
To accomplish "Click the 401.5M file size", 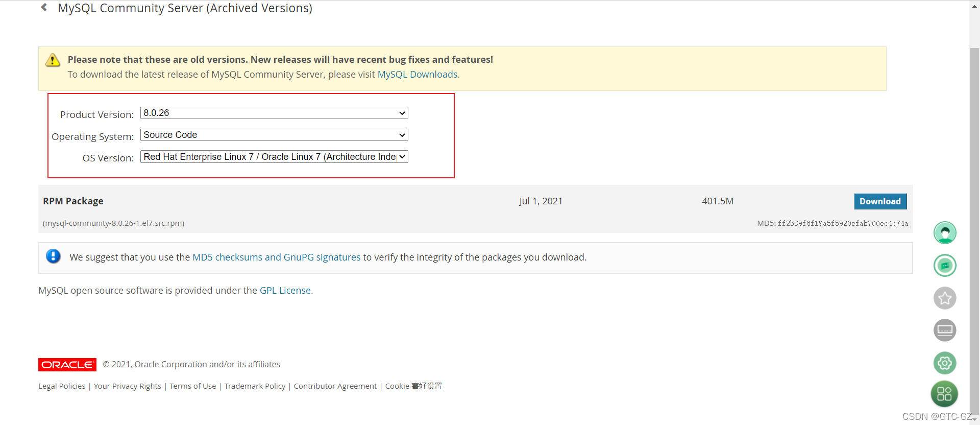I will 718,201.
